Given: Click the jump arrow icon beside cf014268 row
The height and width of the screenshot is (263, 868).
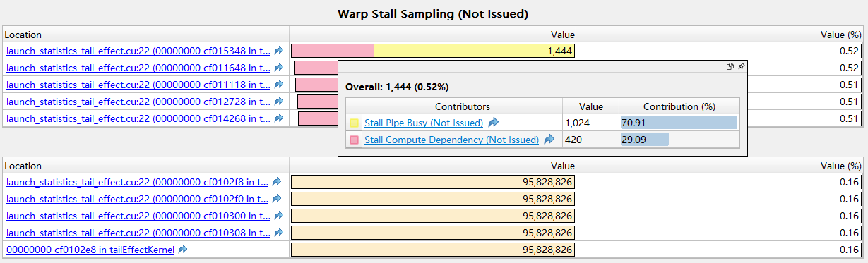Looking at the screenshot, I should click(x=279, y=118).
